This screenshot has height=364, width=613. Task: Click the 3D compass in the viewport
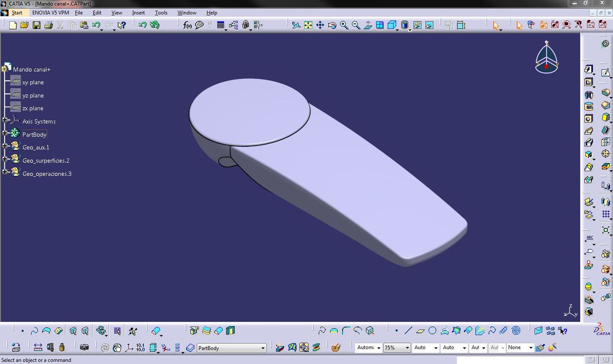(x=546, y=58)
